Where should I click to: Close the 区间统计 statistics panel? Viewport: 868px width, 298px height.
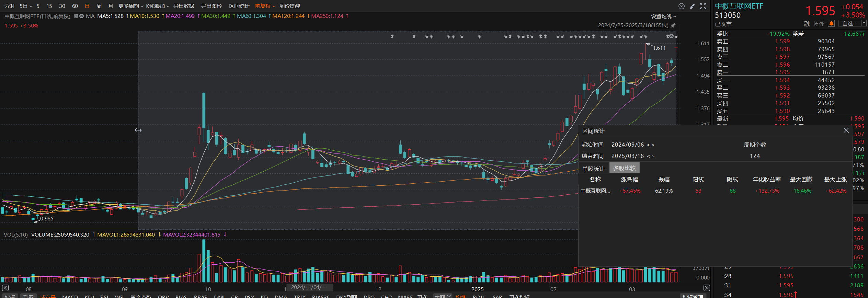(846, 130)
